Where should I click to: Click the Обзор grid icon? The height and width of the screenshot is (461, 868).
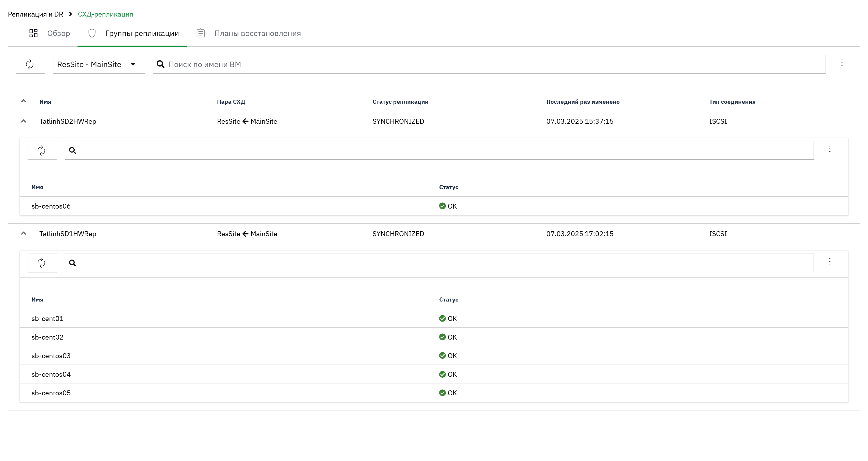click(33, 33)
